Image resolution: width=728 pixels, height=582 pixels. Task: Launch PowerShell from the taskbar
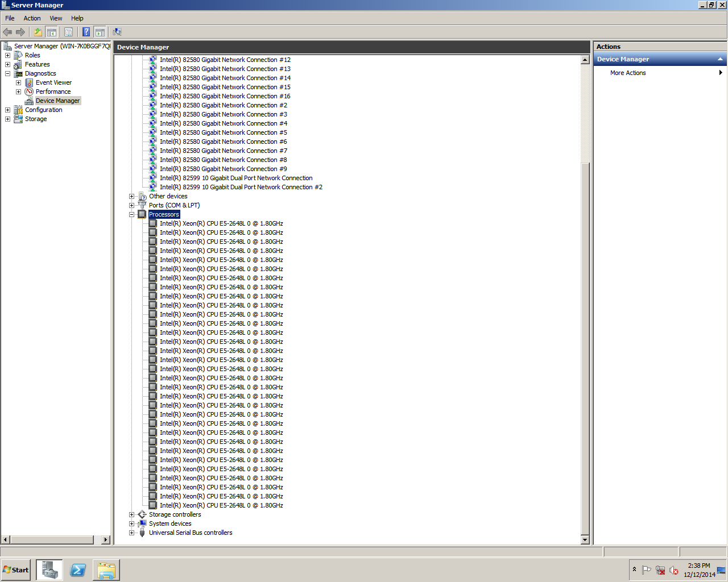pos(78,569)
